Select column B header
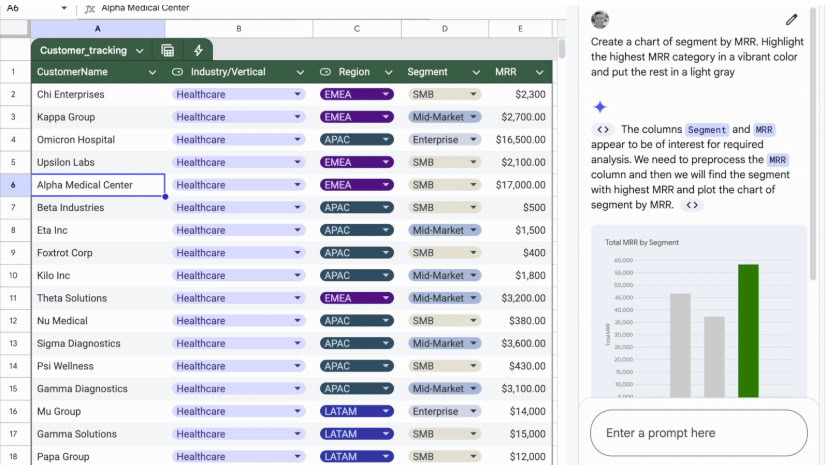 [x=238, y=29]
